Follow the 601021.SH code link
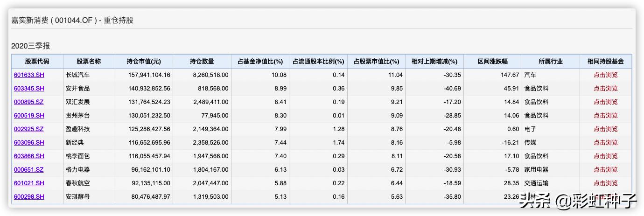The height and width of the screenshot is (216, 644). click(x=29, y=183)
